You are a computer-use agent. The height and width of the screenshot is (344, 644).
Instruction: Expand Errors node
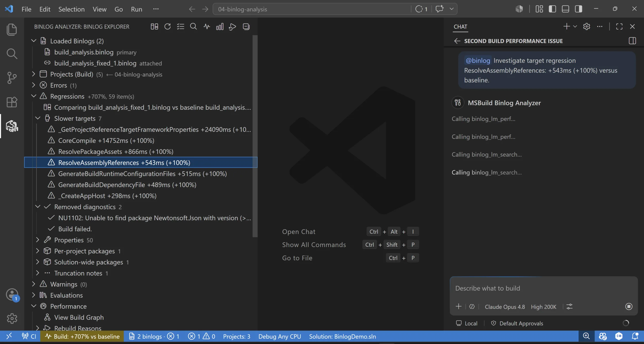coord(33,85)
